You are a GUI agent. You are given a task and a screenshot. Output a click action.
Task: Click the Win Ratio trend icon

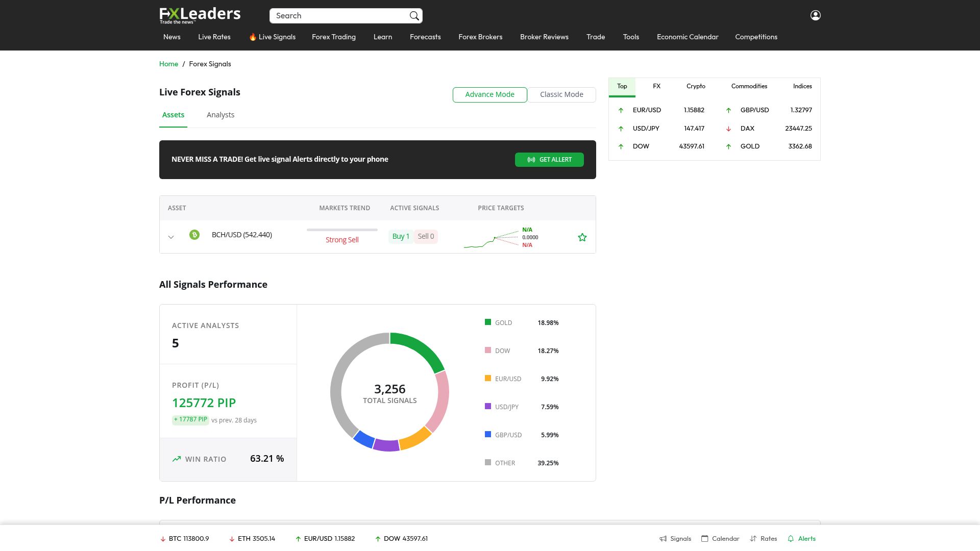tap(177, 459)
